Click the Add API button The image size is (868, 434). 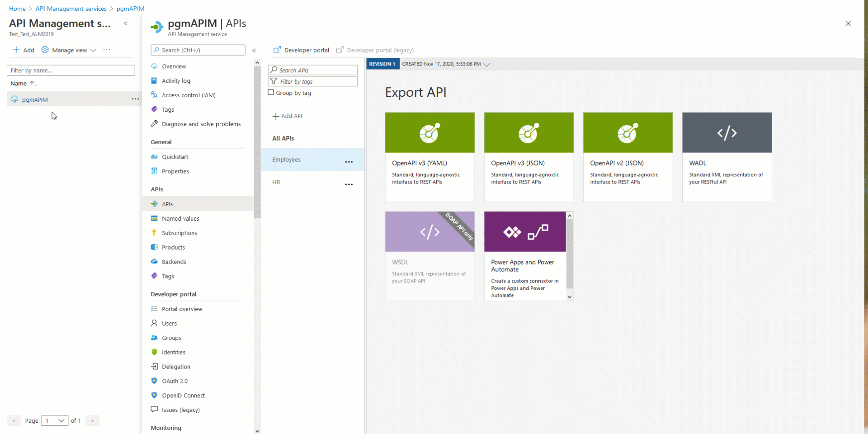coord(288,116)
